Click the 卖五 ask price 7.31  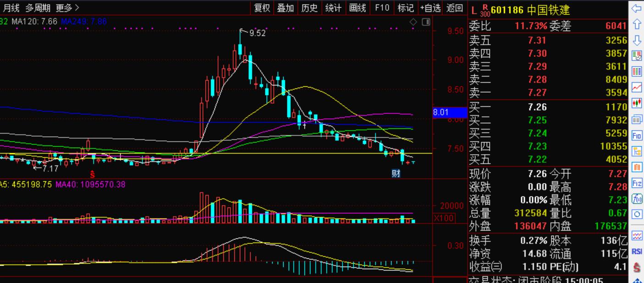coord(537,40)
